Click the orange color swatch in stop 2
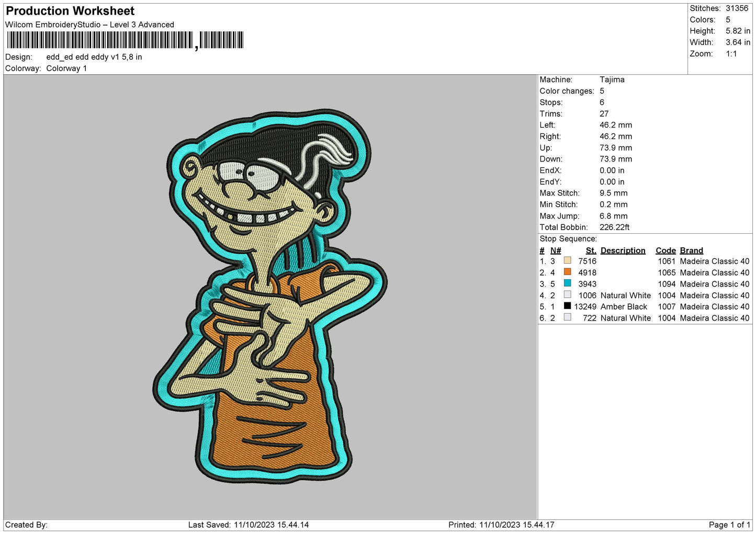Image resolution: width=756 pixels, height=534 pixels. (x=567, y=272)
